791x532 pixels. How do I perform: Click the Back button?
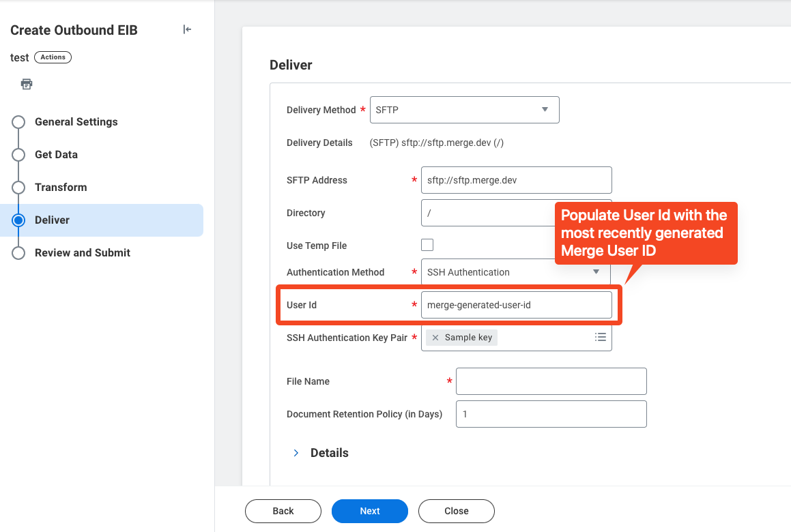click(283, 511)
